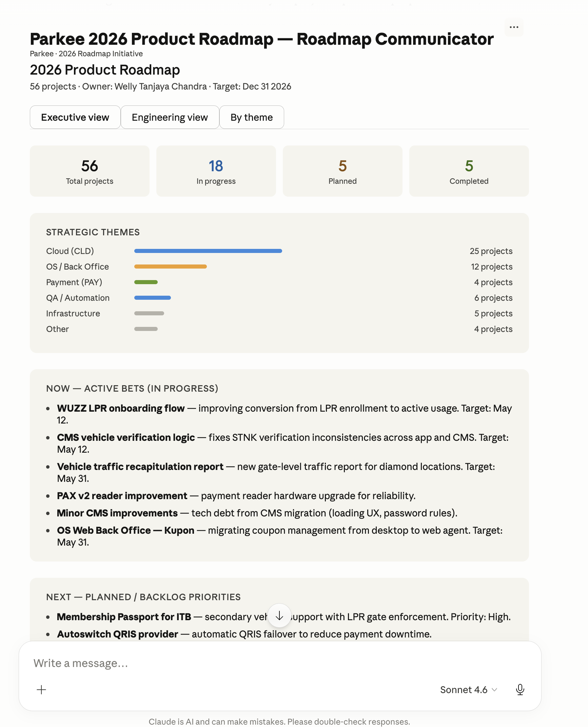Screen dimensions: 588x727
Task: Click the Other theme label
Action: 57,329
